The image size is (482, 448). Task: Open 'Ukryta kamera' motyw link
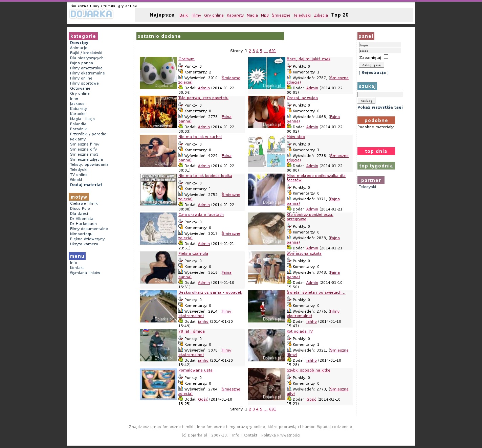[84, 244]
